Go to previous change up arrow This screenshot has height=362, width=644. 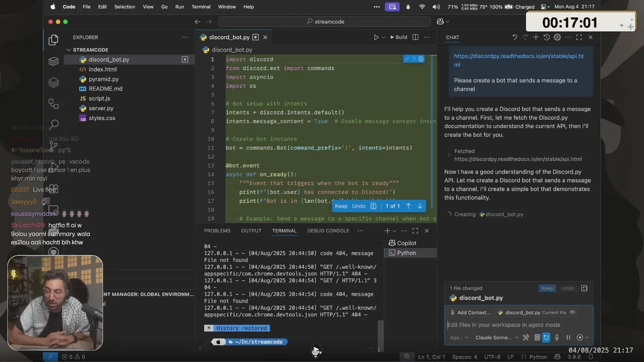tap(408, 206)
